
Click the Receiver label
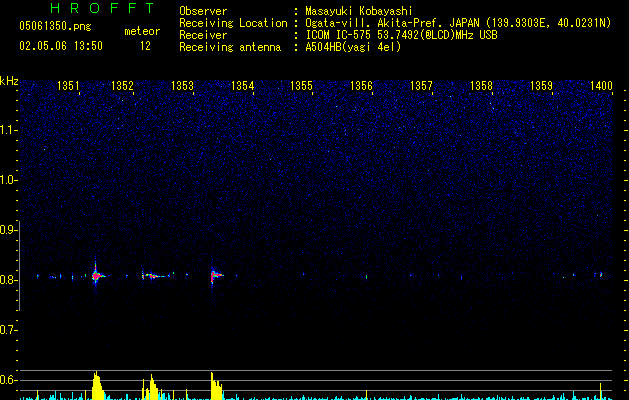pyautogui.click(x=203, y=35)
